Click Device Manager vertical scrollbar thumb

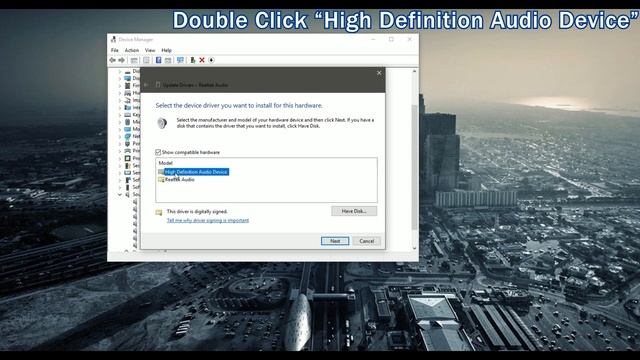coord(415,167)
